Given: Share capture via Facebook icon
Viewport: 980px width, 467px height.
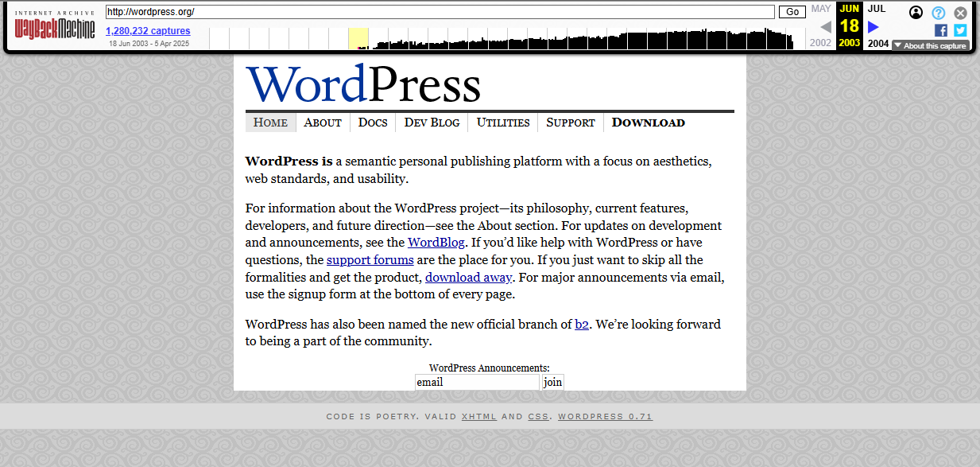Looking at the screenshot, I should point(941,30).
